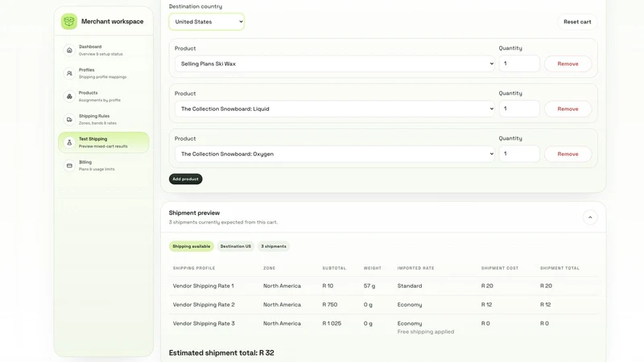Click the Free shipping applied note
The width and height of the screenshot is (644, 362).
tap(426, 331)
